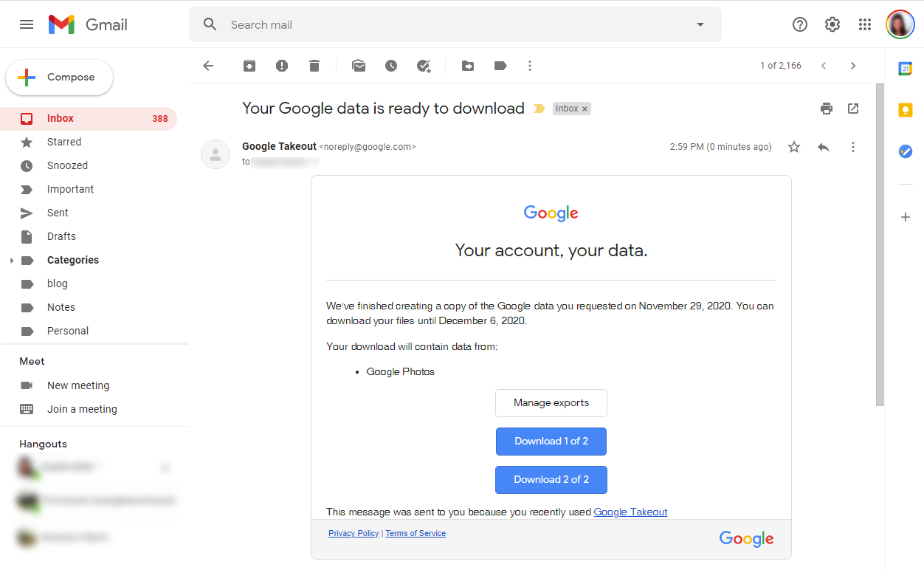This screenshot has width=924, height=570.
Task: Follow the Google Takeout link
Action: (630, 512)
